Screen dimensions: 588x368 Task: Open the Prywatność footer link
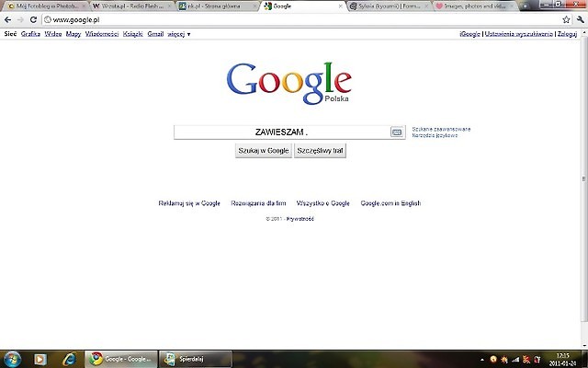[x=300, y=219]
